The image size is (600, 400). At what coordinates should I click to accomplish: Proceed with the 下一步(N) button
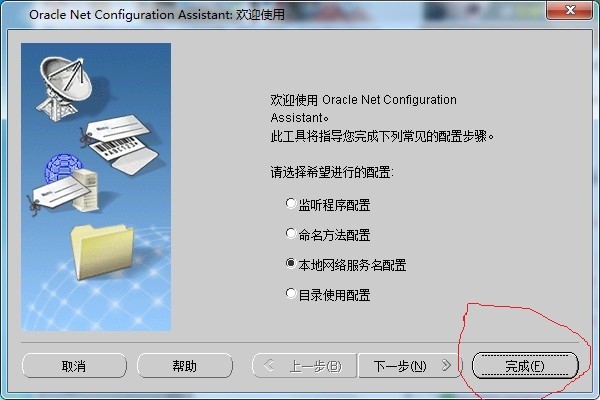pos(410,366)
